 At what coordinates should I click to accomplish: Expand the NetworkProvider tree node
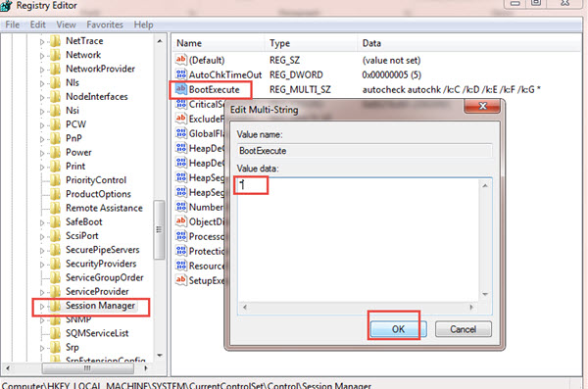(42, 70)
